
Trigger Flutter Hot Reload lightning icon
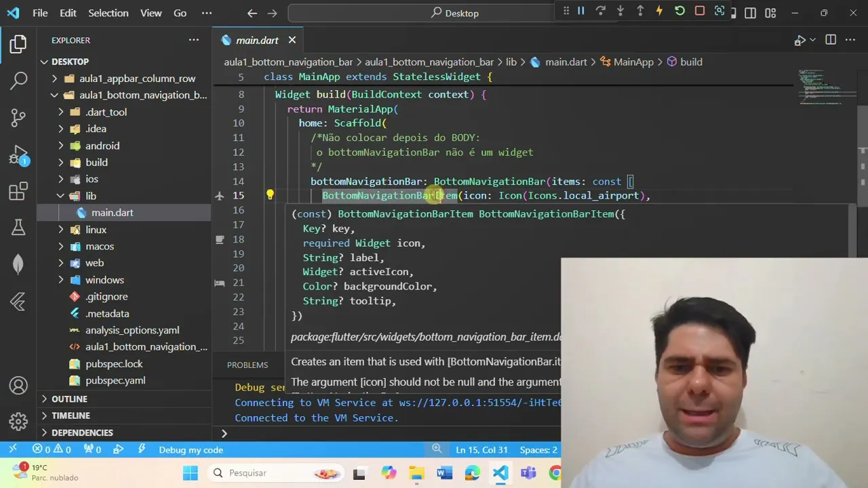[659, 11]
